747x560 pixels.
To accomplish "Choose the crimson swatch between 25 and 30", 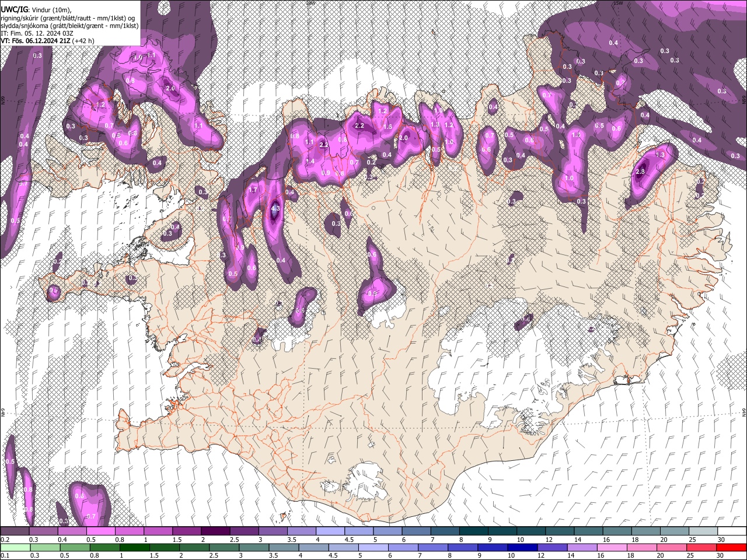I will (x=702, y=547).
